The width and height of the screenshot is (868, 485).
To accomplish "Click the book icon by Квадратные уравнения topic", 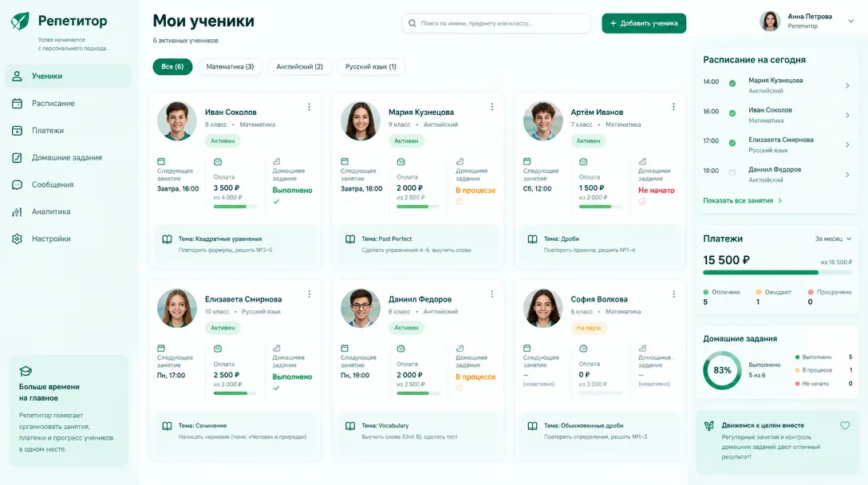I will pos(167,239).
